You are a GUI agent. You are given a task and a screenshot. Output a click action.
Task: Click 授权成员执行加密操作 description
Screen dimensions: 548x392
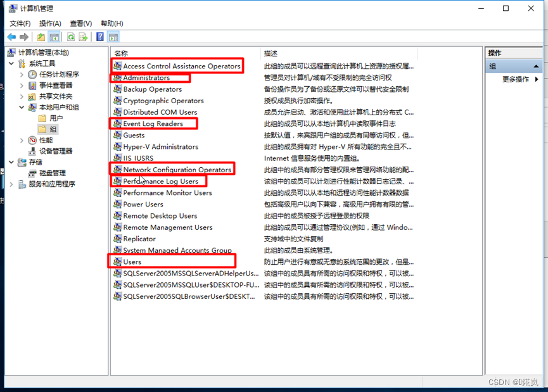coord(298,101)
